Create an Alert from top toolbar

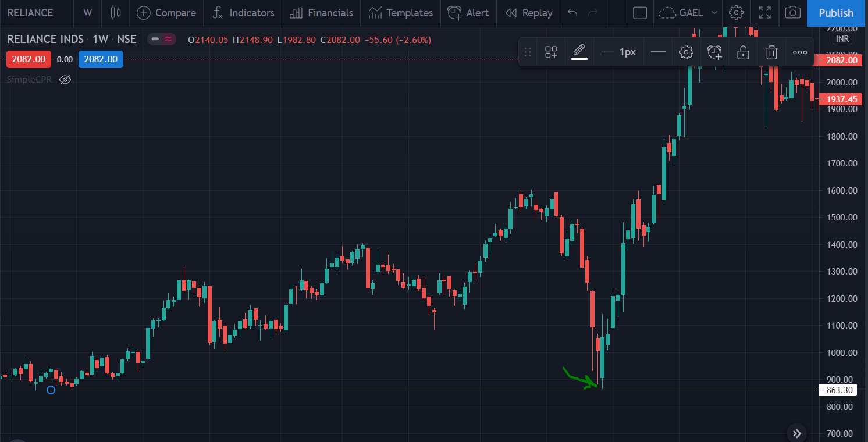(468, 12)
